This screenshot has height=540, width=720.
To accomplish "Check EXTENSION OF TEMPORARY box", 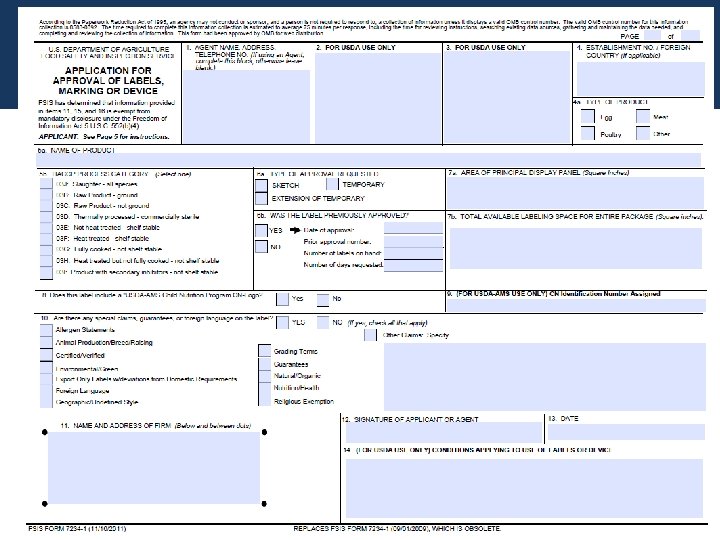I will pyautogui.click(x=261, y=198).
